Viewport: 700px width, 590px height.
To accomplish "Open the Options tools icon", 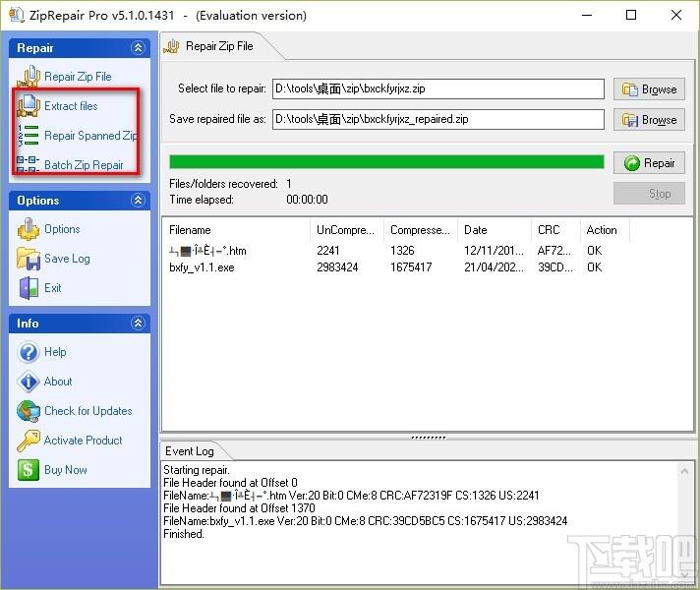I will [29, 229].
